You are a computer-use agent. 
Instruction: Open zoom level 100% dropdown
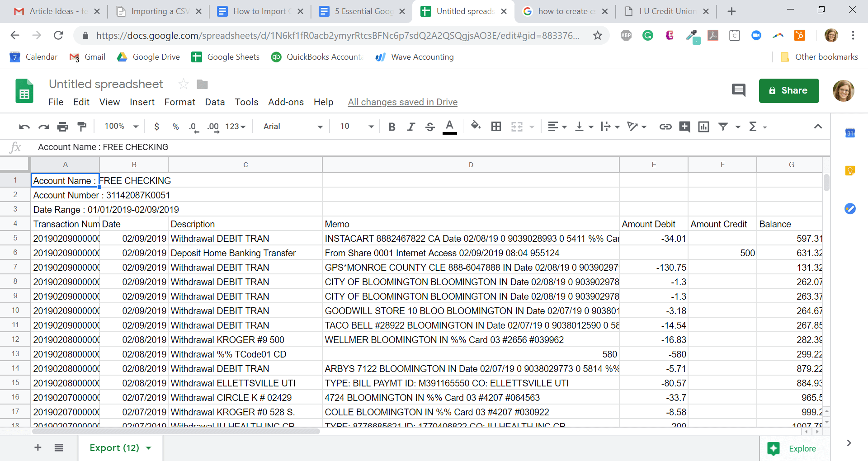[x=121, y=127]
